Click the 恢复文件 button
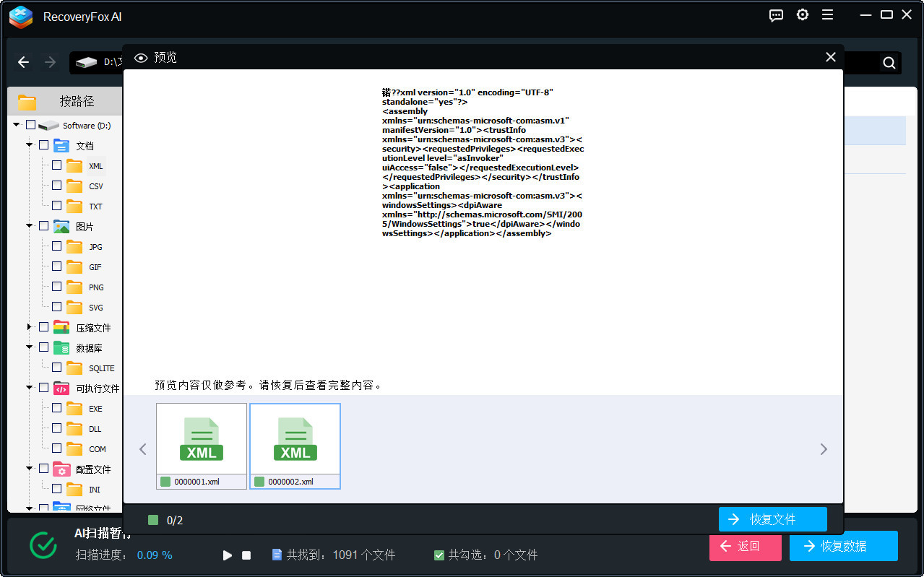This screenshot has width=924, height=577. pyautogui.click(x=772, y=519)
